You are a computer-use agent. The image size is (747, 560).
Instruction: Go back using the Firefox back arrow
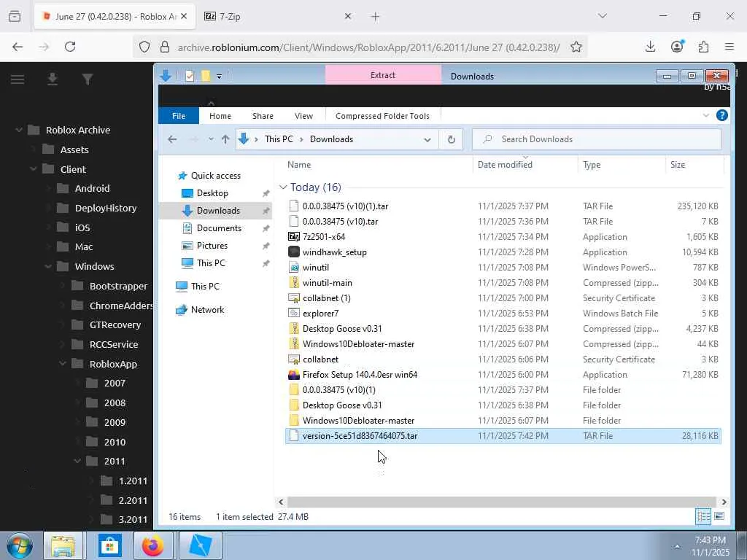(18, 47)
